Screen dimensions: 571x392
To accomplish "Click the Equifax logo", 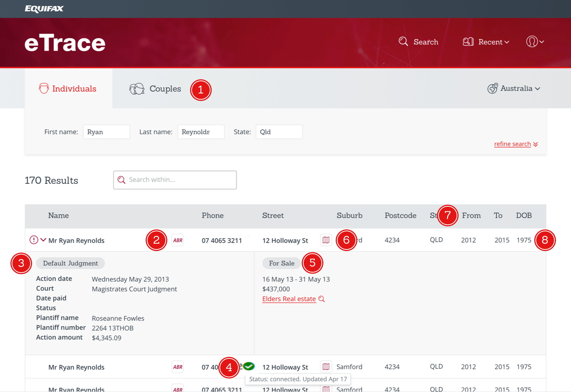I will (44, 8).
